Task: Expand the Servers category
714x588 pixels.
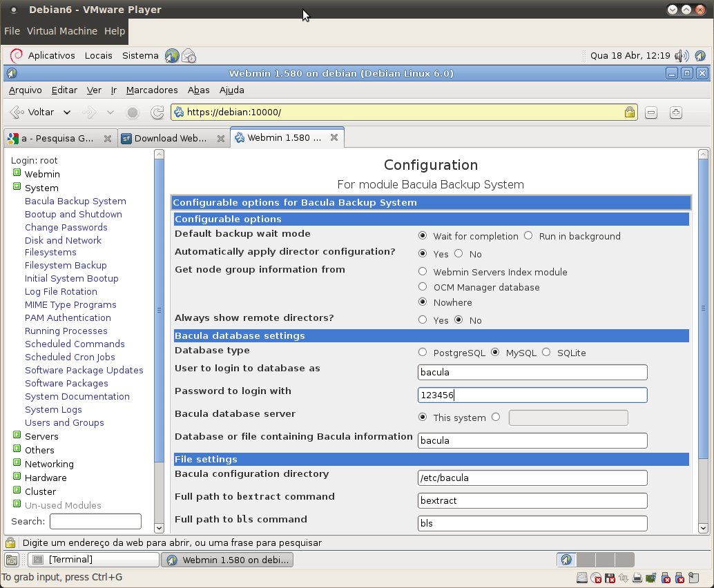Action: point(17,435)
